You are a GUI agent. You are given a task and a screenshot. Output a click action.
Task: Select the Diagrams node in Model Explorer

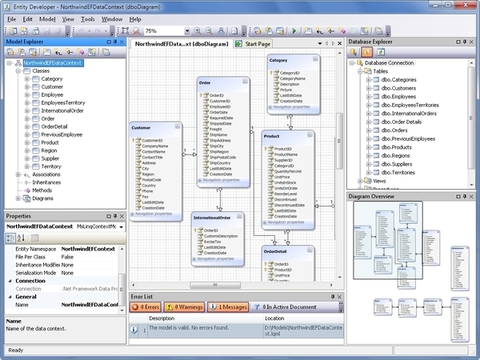coord(43,199)
